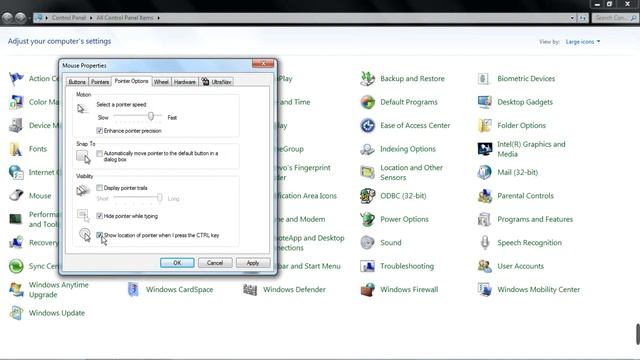Click the window vertical scrollbar
The width and height of the screenshot is (640, 360).
637,334
